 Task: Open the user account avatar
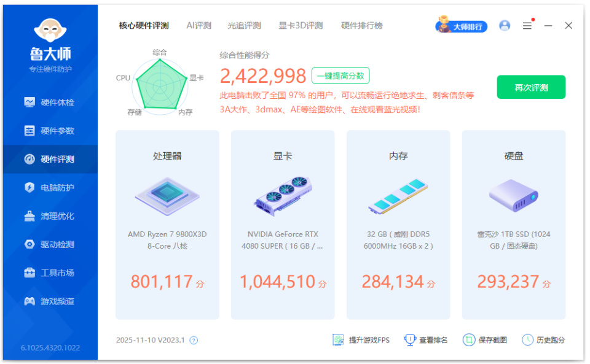click(505, 25)
